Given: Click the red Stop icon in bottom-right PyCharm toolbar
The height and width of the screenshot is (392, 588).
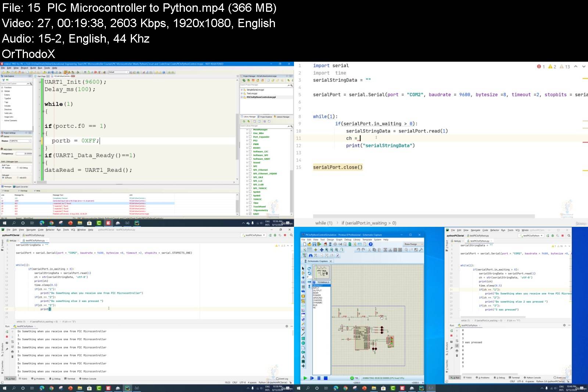Looking at the screenshot, I should coord(562,236).
